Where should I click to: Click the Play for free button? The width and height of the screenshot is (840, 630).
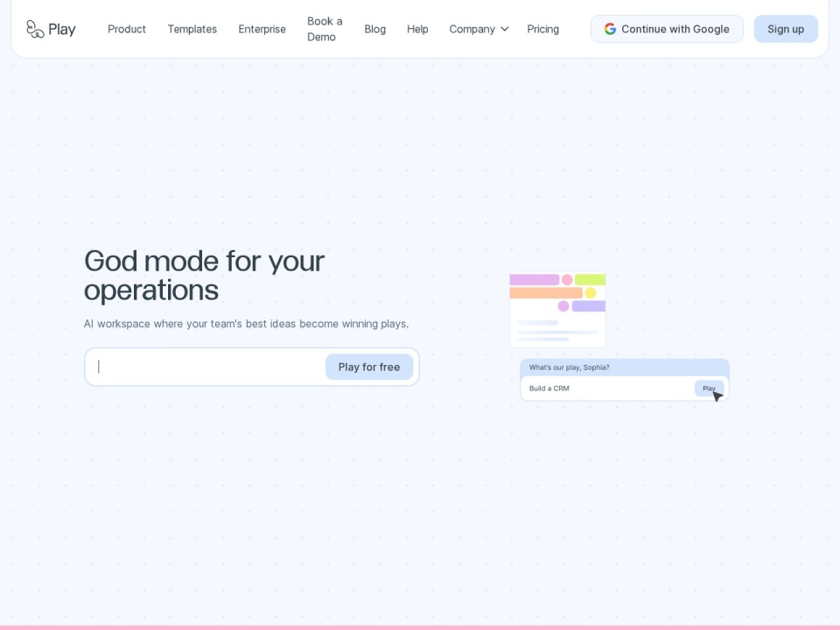pyautogui.click(x=369, y=367)
